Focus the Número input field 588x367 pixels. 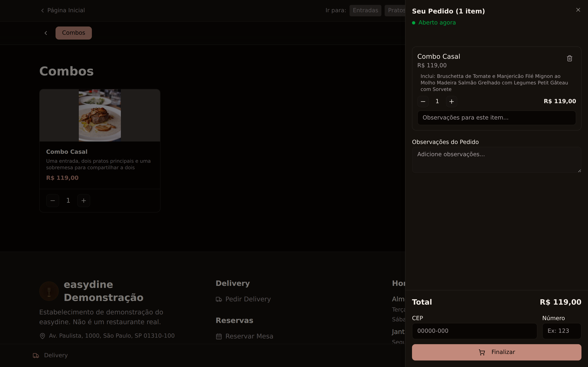click(x=561, y=331)
